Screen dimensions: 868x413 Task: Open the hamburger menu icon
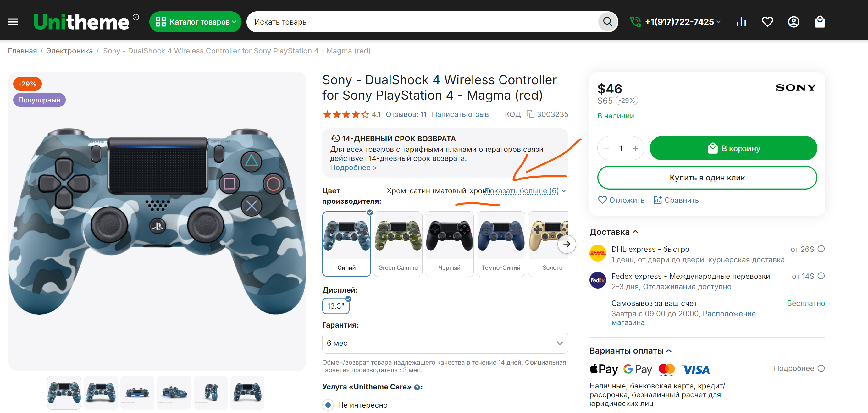coord(13,22)
